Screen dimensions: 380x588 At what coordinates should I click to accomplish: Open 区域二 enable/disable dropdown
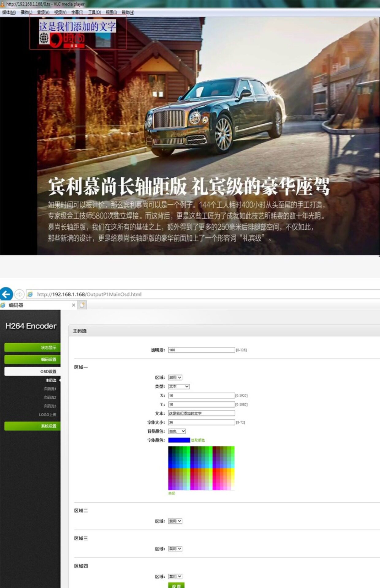[175, 521]
